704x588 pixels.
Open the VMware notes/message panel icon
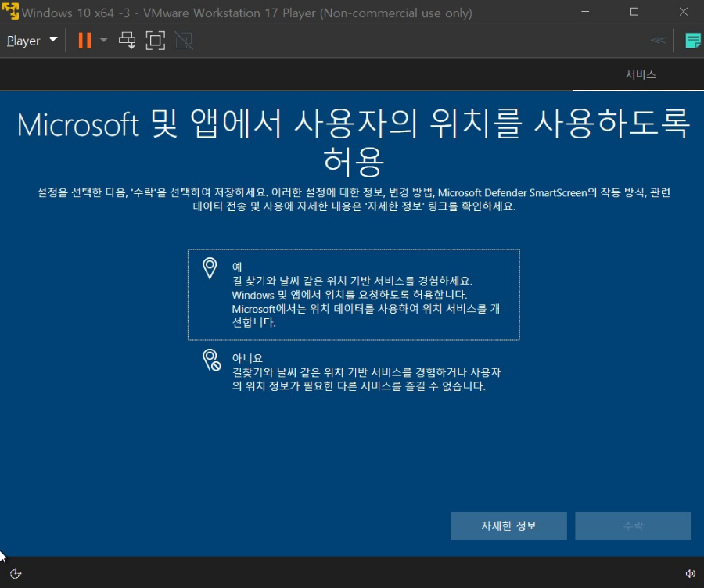pyautogui.click(x=693, y=41)
